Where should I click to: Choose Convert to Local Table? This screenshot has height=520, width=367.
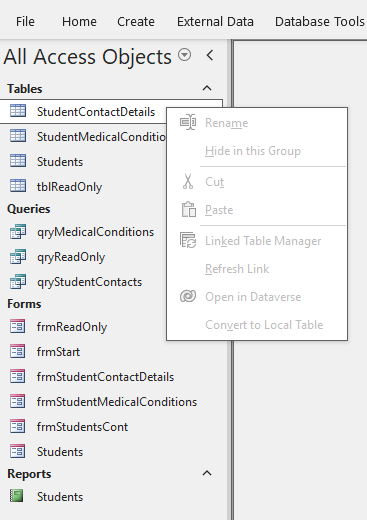257,325
